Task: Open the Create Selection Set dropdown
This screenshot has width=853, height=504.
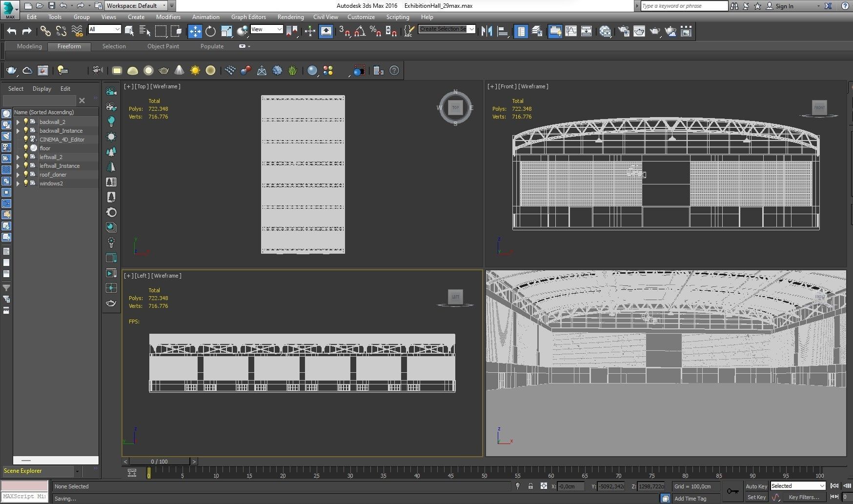Action: (x=447, y=29)
